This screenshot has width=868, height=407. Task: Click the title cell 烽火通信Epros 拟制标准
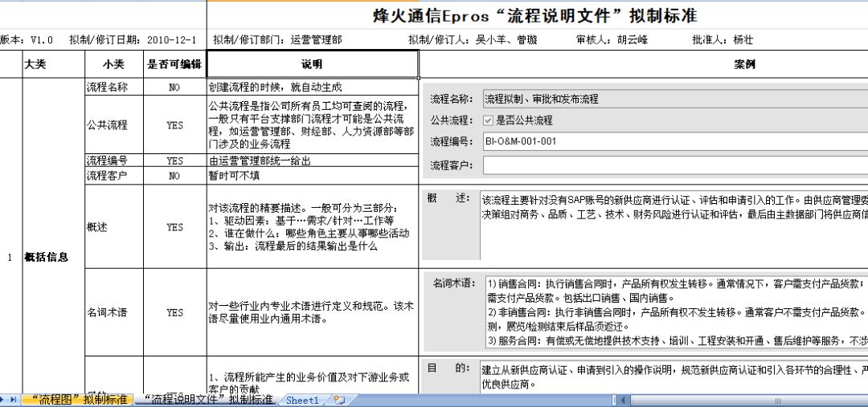(536, 16)
